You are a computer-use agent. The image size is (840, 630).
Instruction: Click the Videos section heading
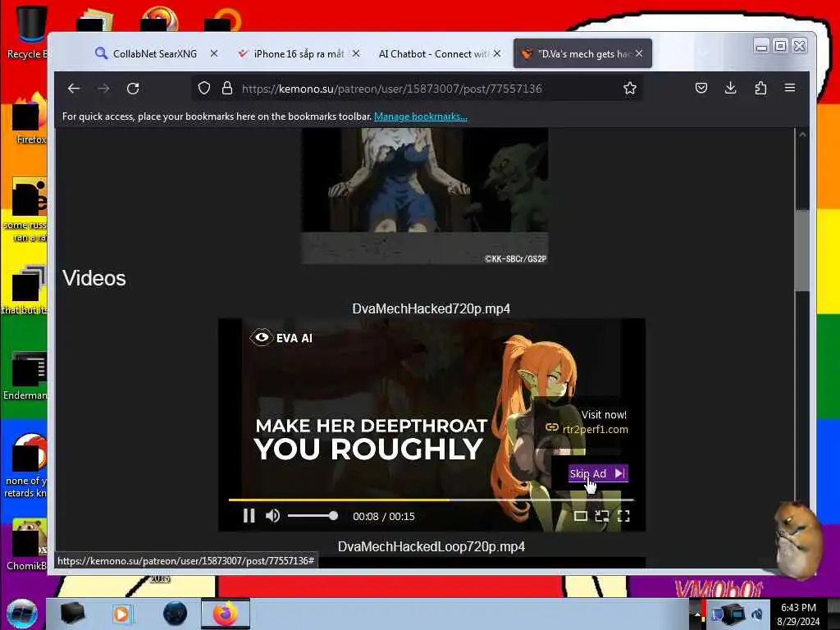click(94, 278)
